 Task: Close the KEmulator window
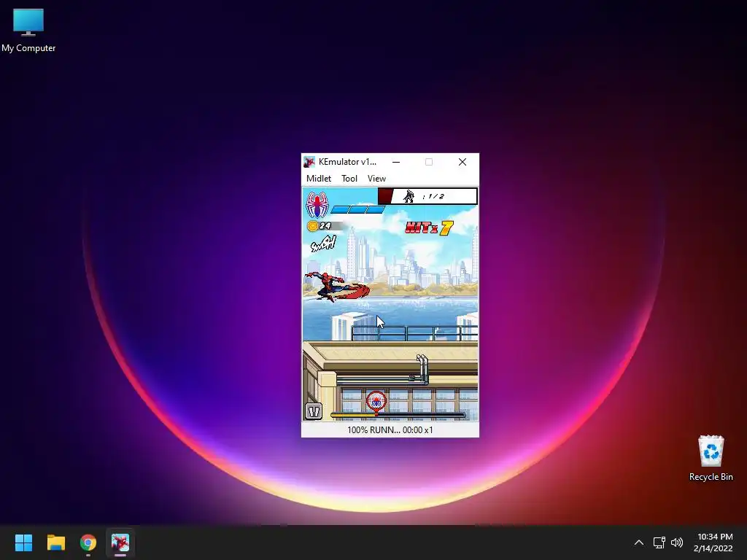[462, 162]
